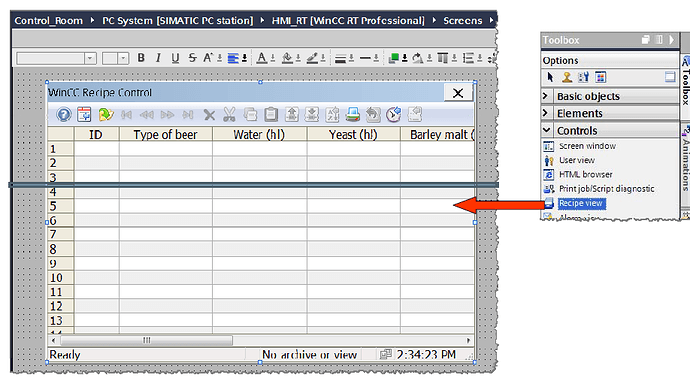Image resolution: width=690 pixels, height=378 pixels.
Task: Close the WinCC Recipe Control window
Action: click(458, 93)
